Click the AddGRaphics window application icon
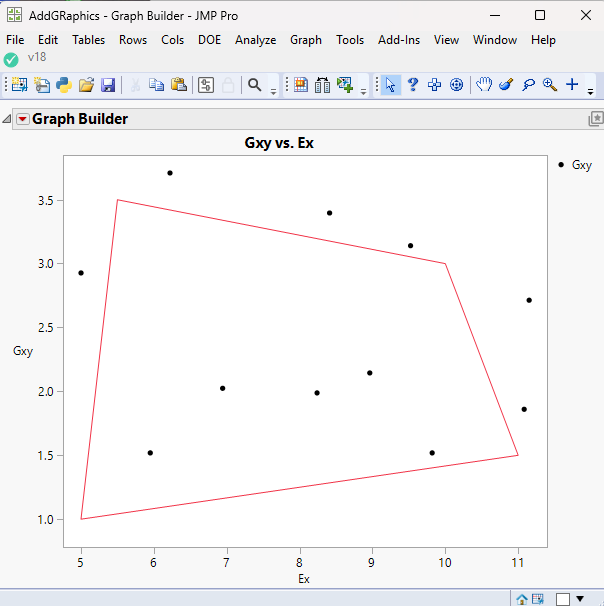604x606 pixels. [x=14, y=15]
